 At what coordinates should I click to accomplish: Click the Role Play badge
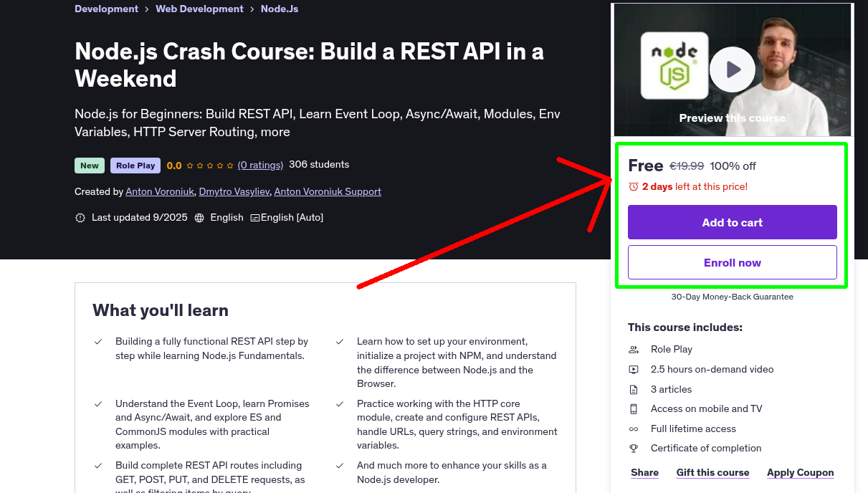tap(135, 166)
